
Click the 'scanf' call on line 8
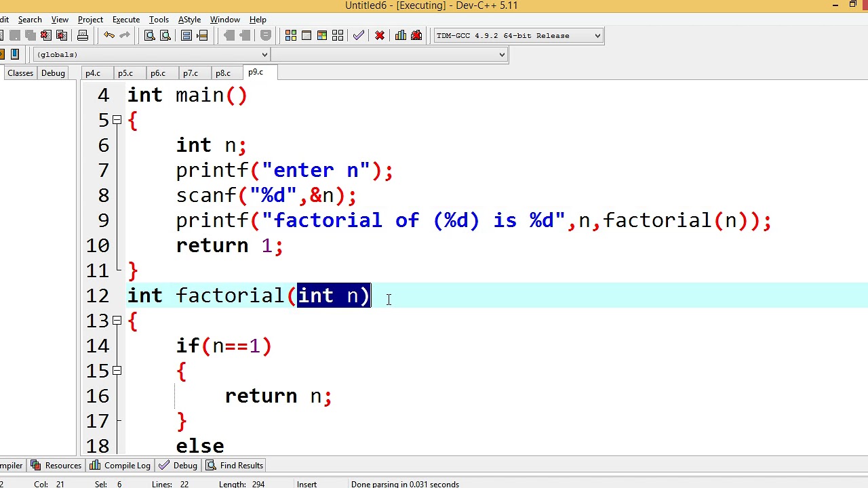[x=207, y=195]
